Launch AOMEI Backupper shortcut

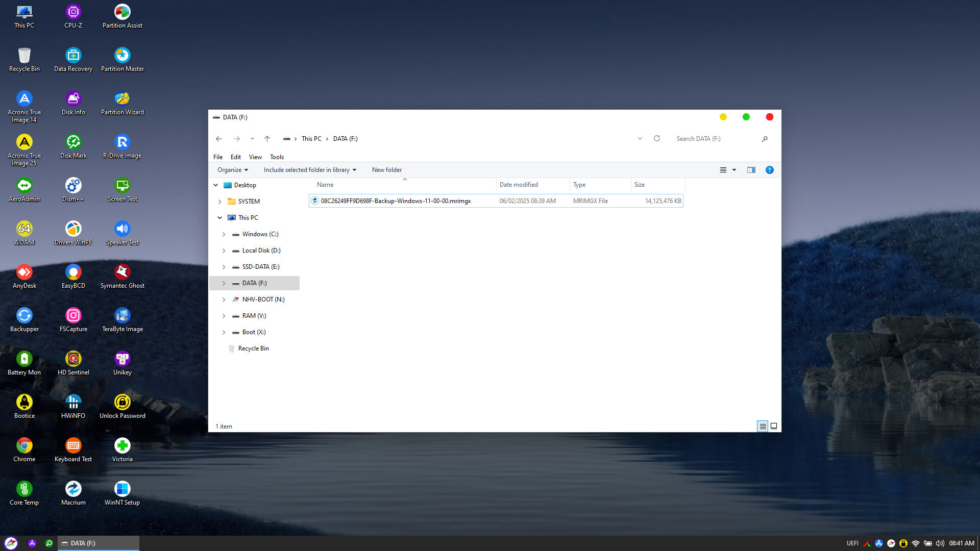pos(24,316)
